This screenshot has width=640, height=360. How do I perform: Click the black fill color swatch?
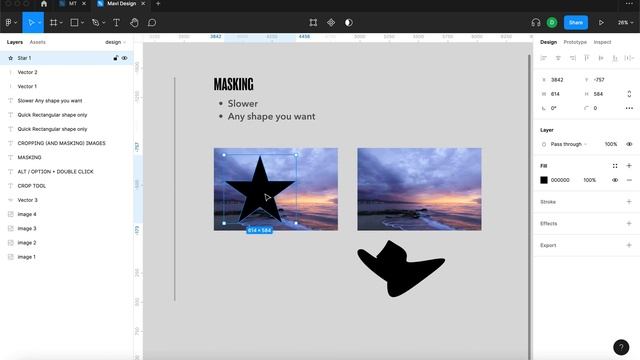pyautogui.click(x=544, y=180)
